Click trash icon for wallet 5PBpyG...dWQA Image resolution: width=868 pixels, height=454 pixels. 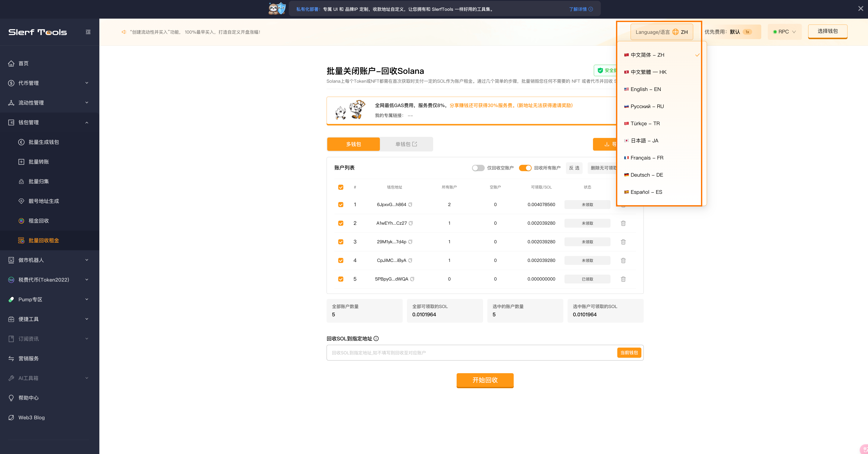(623, 279)
